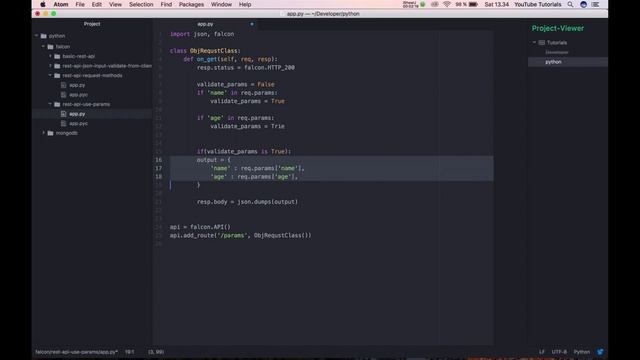This screenshot has width=640, height=360.
Task: Open the Apple menu
Action: pyautogui.click(x=43, y=4)
